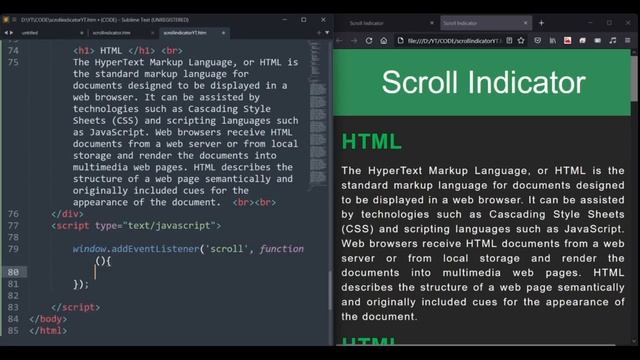
Task: Close the active Scroll Indicator browser tab
Action: pyautogui.click(x=525, y=23)
